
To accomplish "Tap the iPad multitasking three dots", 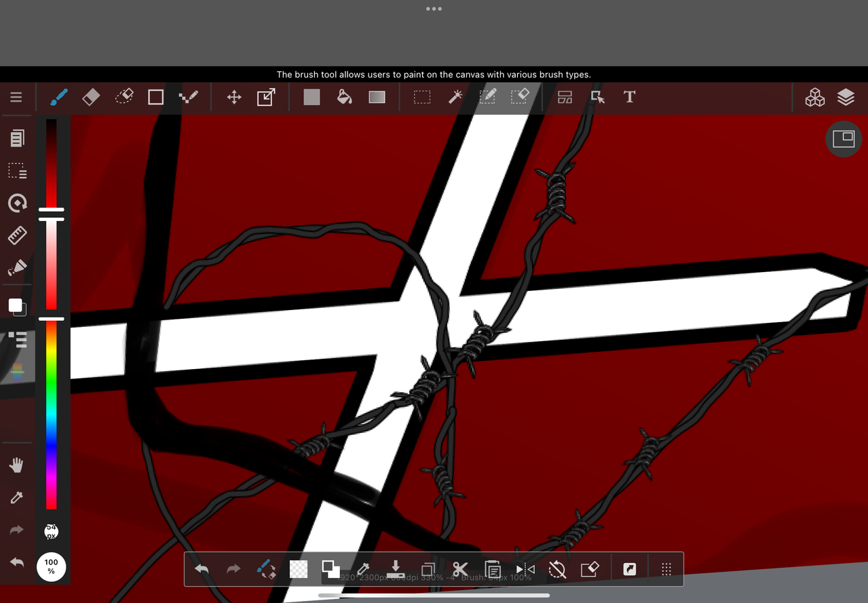I will [434, 9].
